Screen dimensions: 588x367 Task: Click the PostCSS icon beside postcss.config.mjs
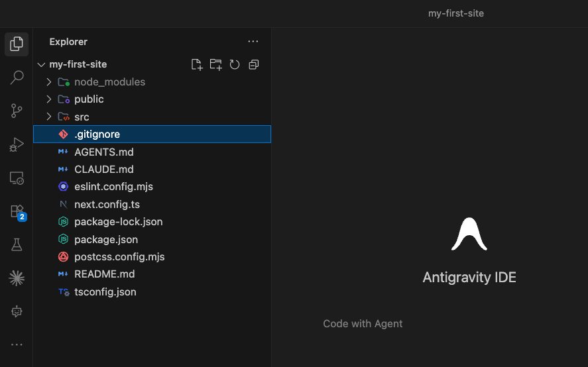pos(64,257)
